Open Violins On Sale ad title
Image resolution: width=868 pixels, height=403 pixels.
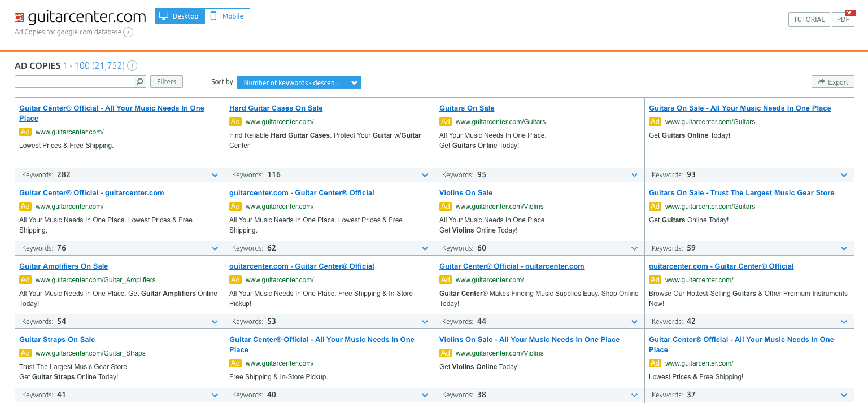(466, 193)
